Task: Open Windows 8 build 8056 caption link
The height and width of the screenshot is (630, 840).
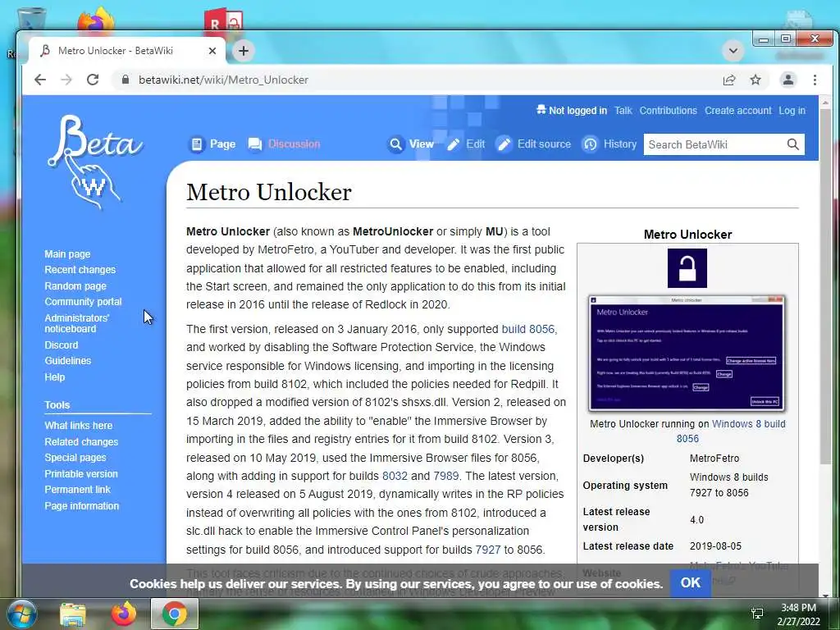Action: point(731,431)
